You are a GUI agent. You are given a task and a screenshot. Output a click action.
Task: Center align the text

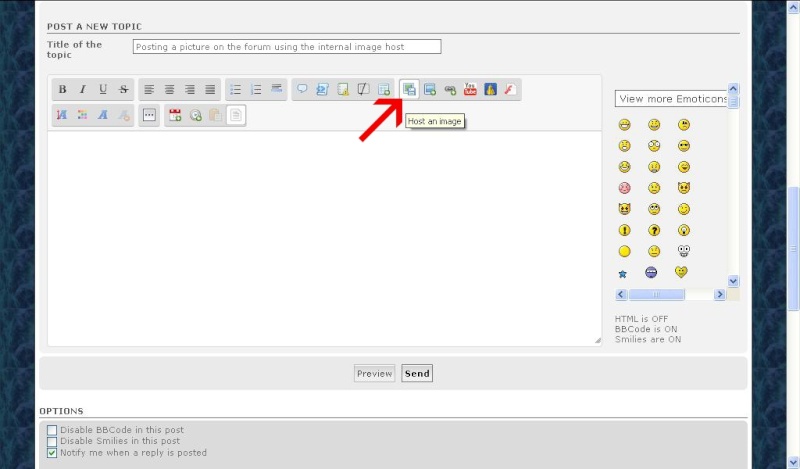click(169, 89)
